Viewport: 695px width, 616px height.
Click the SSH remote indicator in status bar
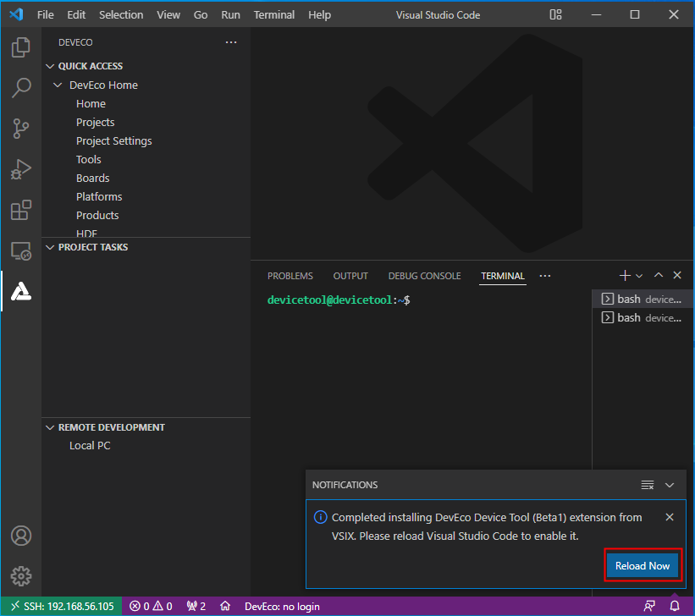(x=62, y=606)
